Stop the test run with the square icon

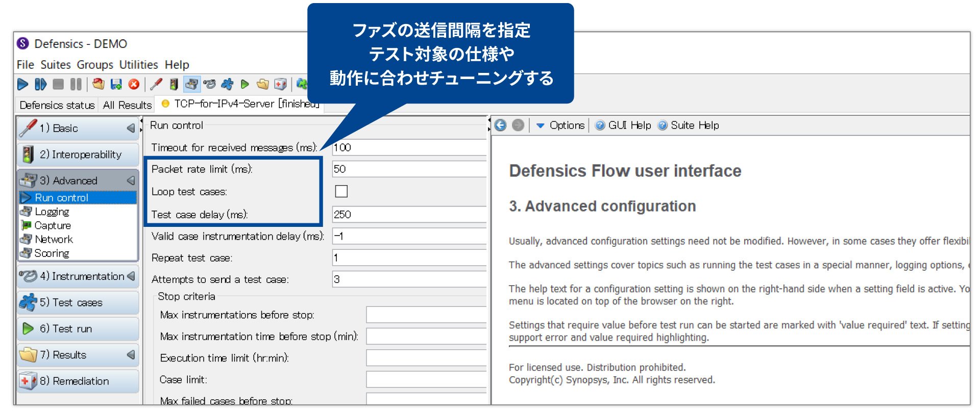point(59,84)
